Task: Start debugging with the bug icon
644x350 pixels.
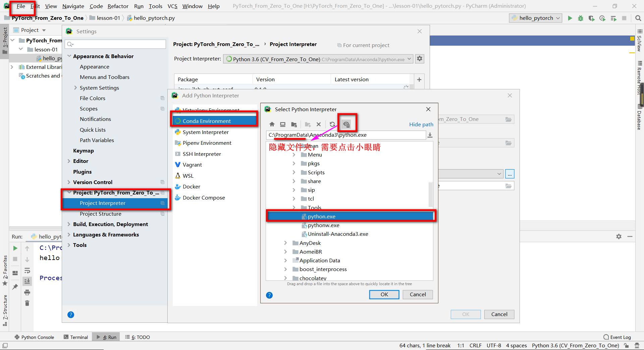Action: (x=581, y=18)
